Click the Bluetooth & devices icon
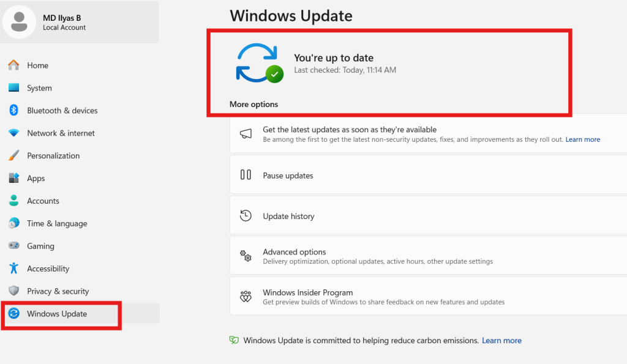Image resolution: width=627 pixels, height=364 pixels. [x=12, y=110]
